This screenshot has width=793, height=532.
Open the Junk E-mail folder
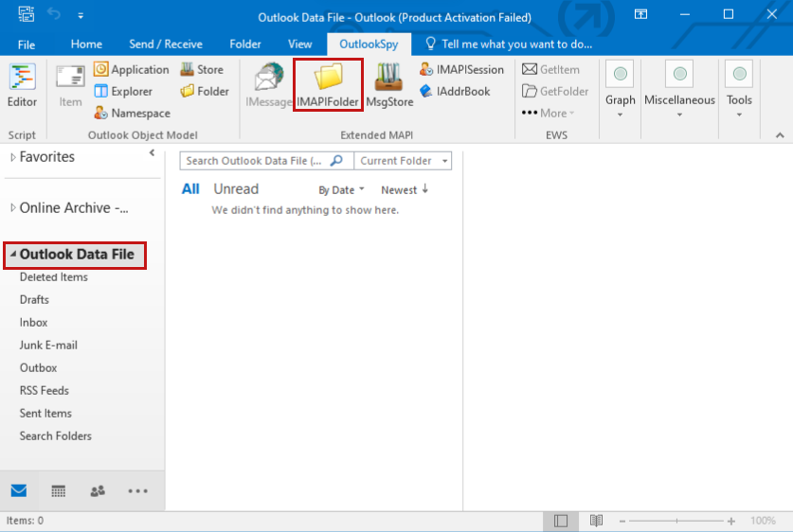click(48, 346)
